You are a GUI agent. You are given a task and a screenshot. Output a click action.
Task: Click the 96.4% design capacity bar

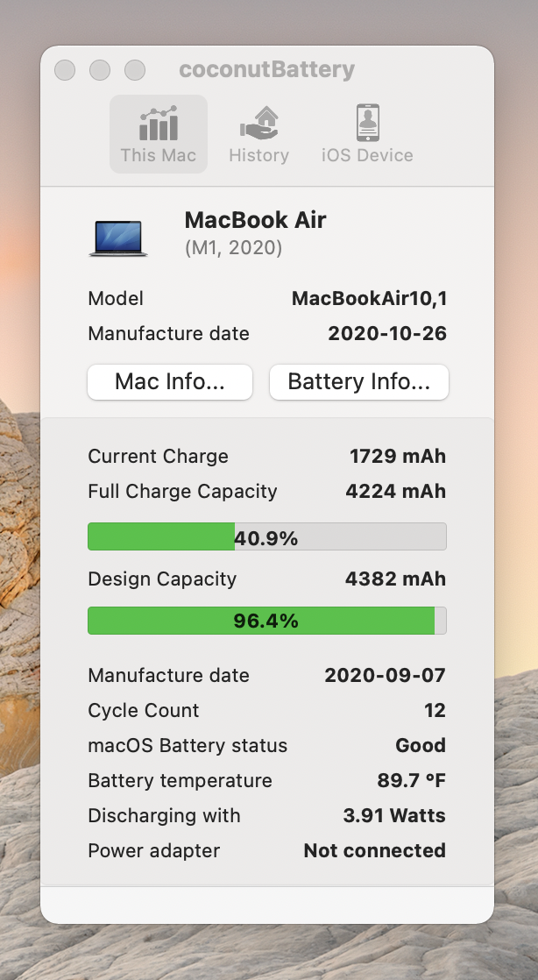pos(266,621)
